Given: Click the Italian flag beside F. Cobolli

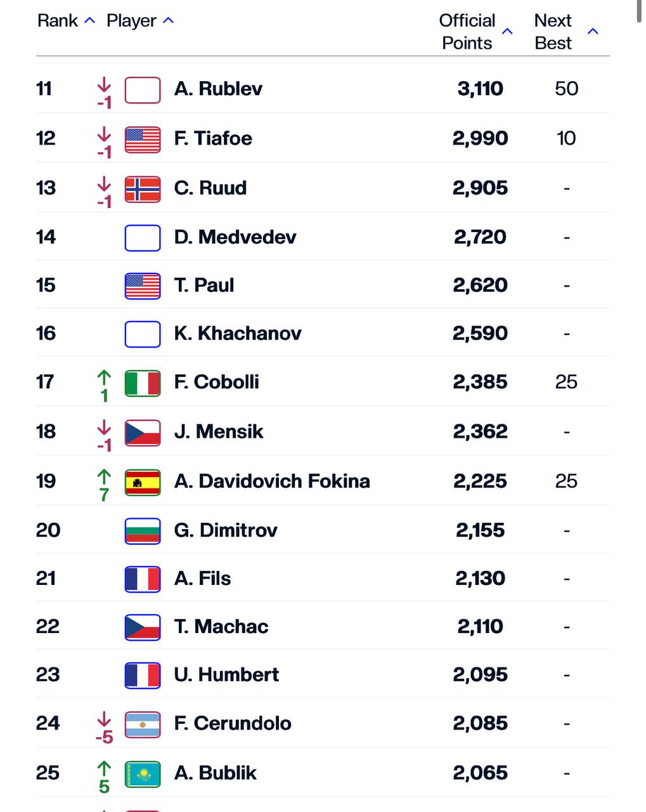Looking at the screenshot, I should click(143, 383).
